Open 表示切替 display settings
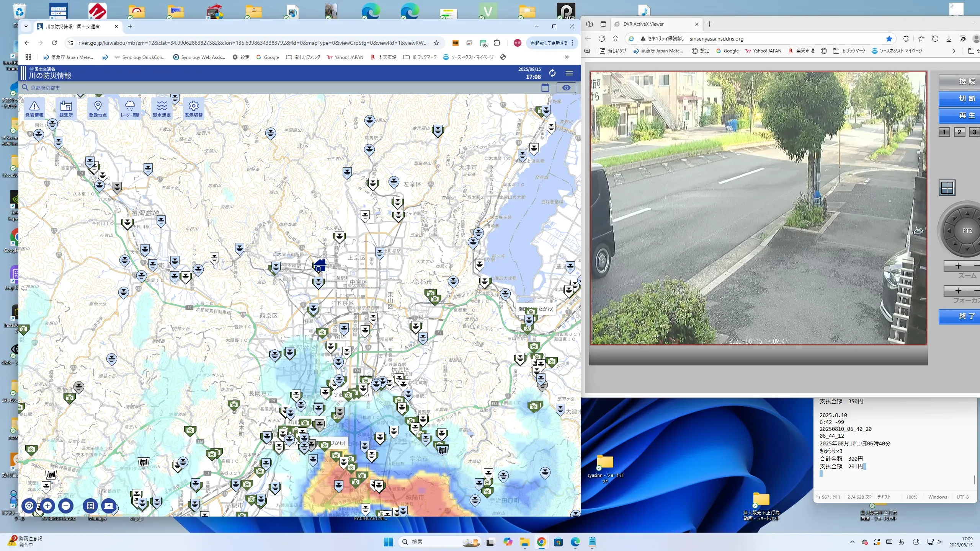 pyautogui.click(x=193, y=108)
